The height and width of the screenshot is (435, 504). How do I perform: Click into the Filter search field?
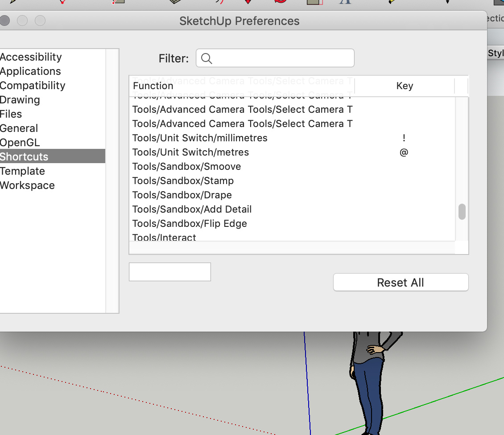(x=275, y=58)
